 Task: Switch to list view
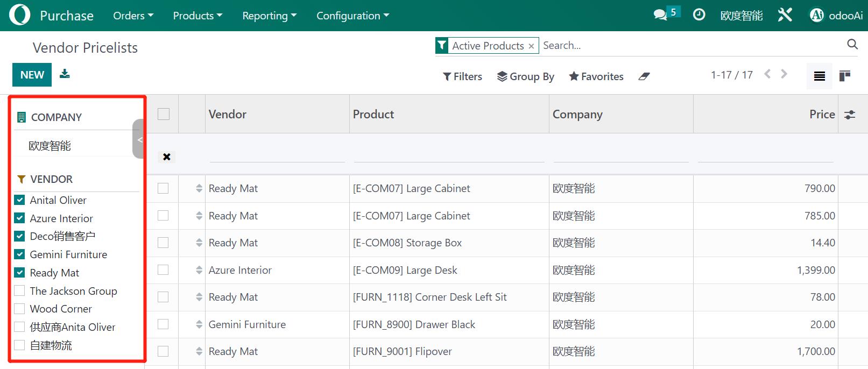point(820,76)
